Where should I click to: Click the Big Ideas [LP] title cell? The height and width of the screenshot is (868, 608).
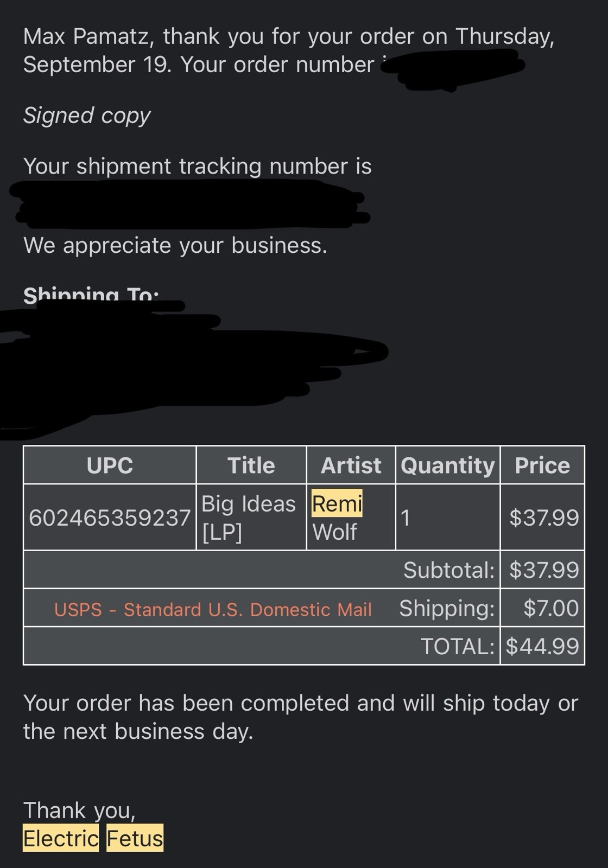tap(249, 518)
